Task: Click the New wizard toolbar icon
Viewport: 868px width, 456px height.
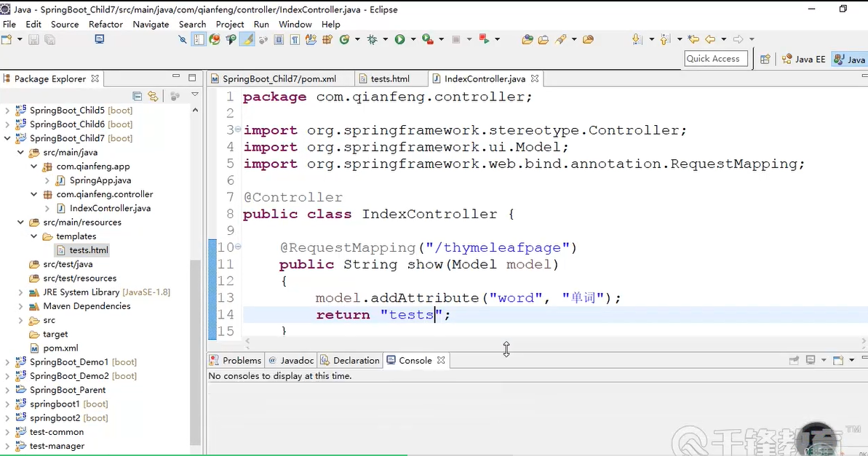Action: [7, 39]
